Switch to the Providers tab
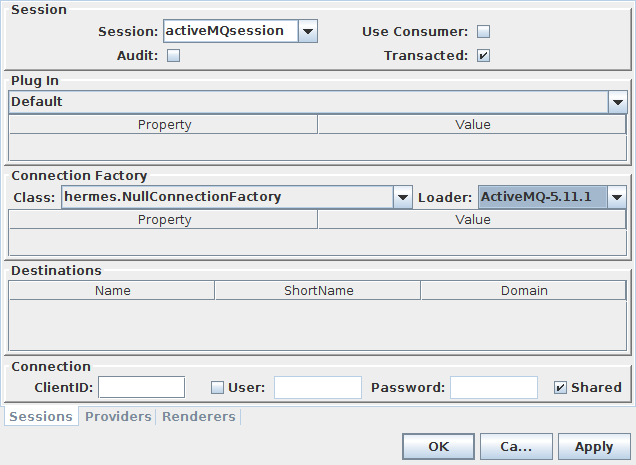This screenshot has width=636, height=465. point(118,416)
